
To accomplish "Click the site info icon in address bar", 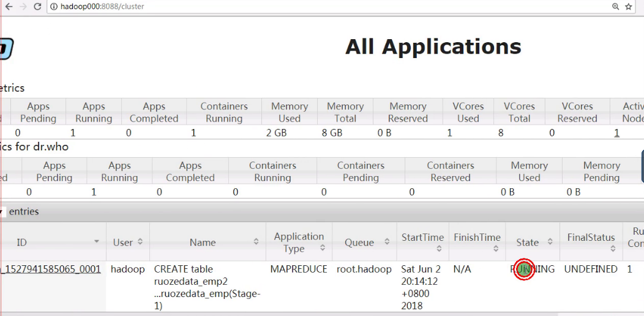I will [53, 7].
